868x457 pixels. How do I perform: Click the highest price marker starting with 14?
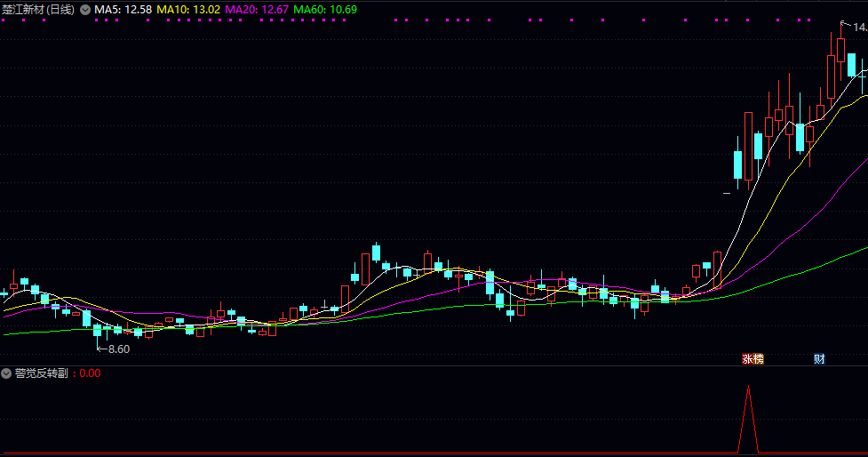point(858,28)
